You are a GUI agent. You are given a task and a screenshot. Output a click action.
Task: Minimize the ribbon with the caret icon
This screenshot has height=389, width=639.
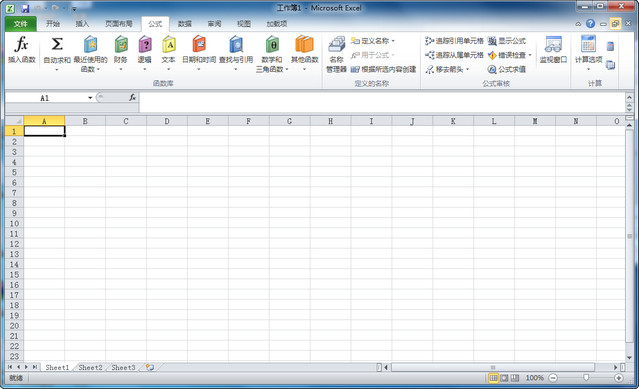[578, 24]
